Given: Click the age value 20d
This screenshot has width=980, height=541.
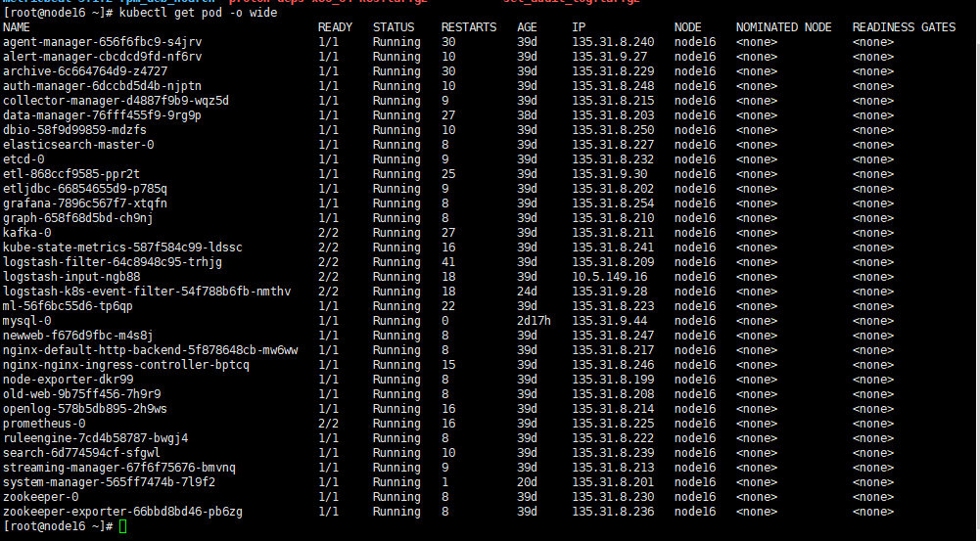Looking at the screenshot, I should click(527, 482).
